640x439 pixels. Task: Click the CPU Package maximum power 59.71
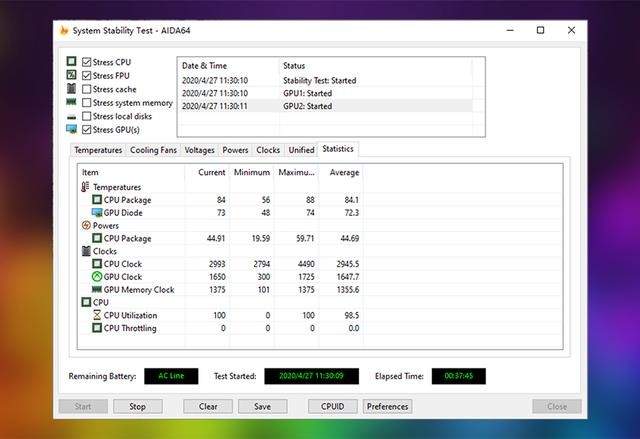coord(305,238)
